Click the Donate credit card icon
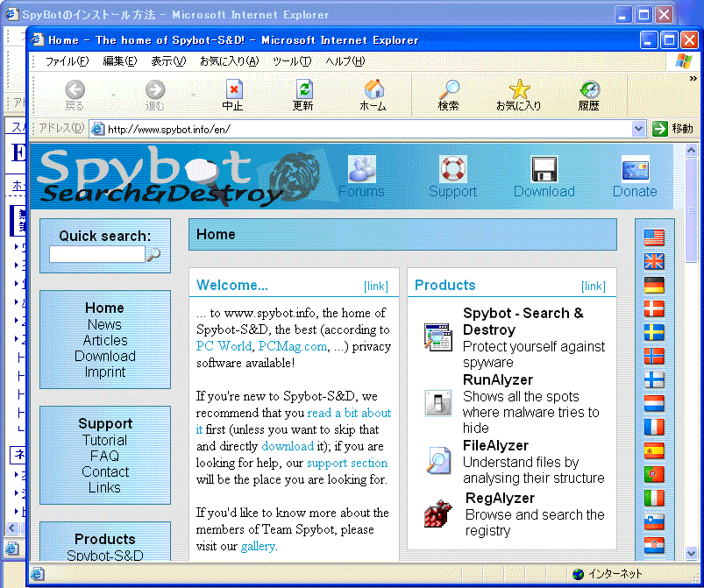The height and width of the screenshot is (588, 704). [636, 169]
